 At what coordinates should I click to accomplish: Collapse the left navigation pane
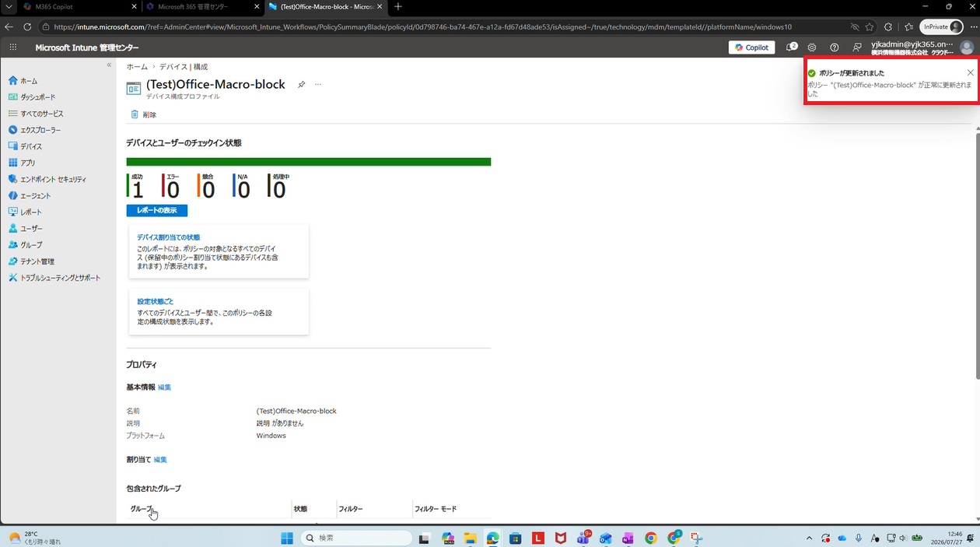pyautogui.click(x=109, y=65)
